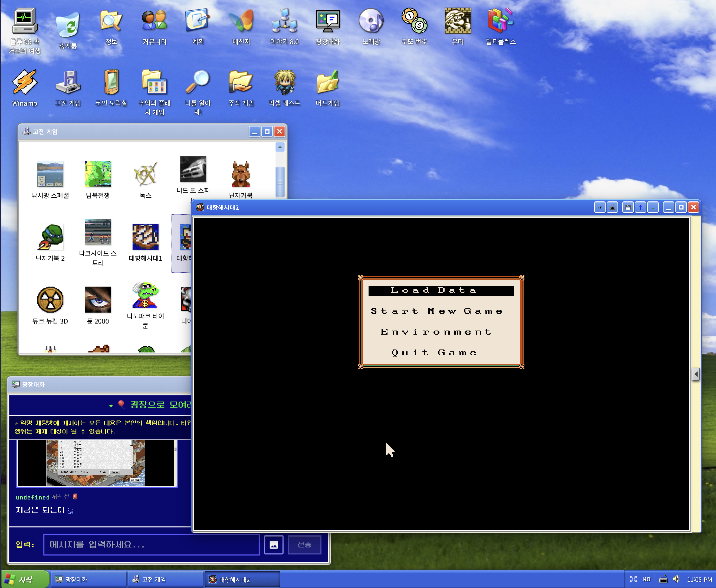The height and width of the screenshot is (588, 716).
Task: Click the chat message input field
Action: pos(151,545)
